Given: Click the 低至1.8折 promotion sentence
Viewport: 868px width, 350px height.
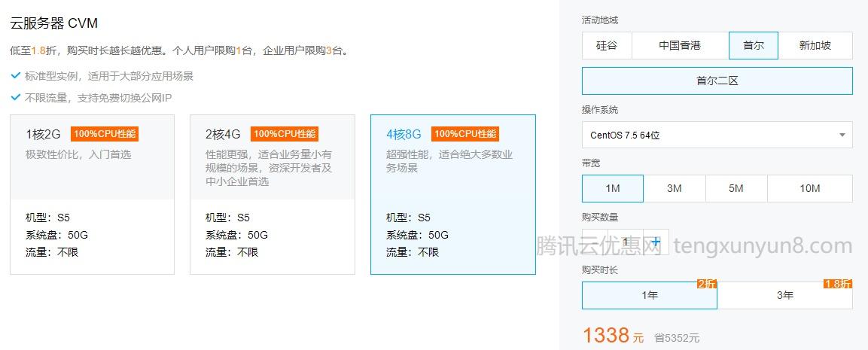Looking at the screenshot, I should coord(179,51).
